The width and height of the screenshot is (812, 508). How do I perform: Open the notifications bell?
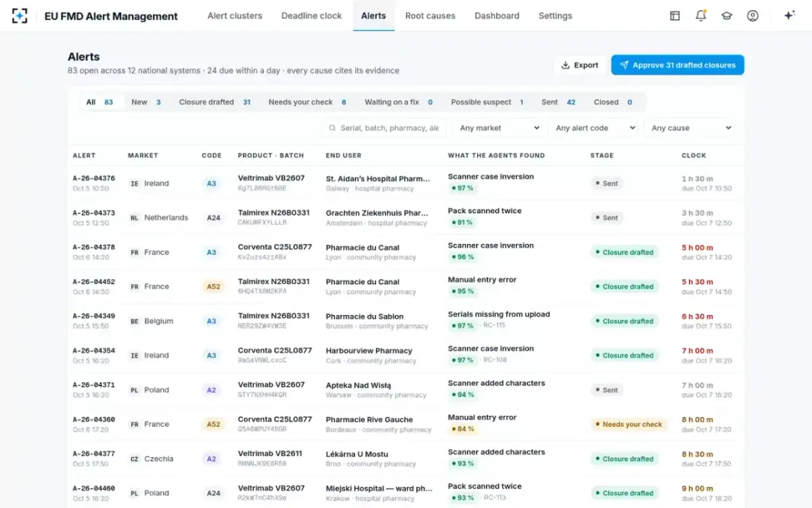[701, 16]
